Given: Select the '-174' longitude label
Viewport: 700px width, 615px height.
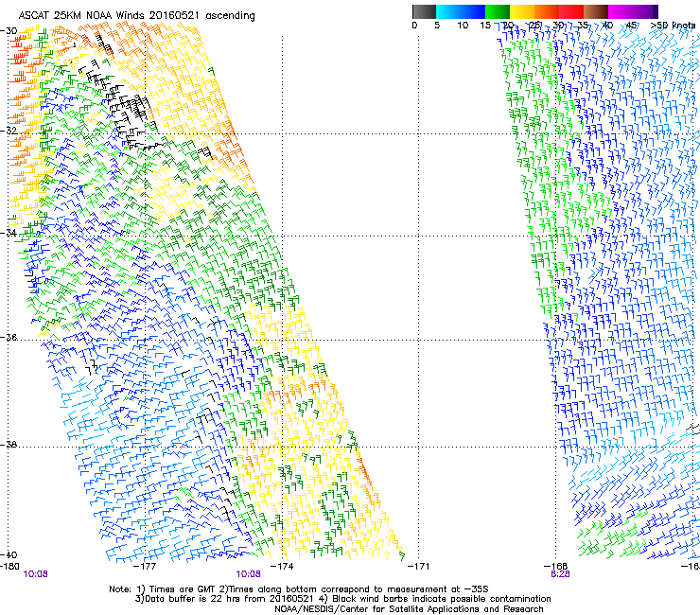Looking at the screenshot, I should pos(282,566).
